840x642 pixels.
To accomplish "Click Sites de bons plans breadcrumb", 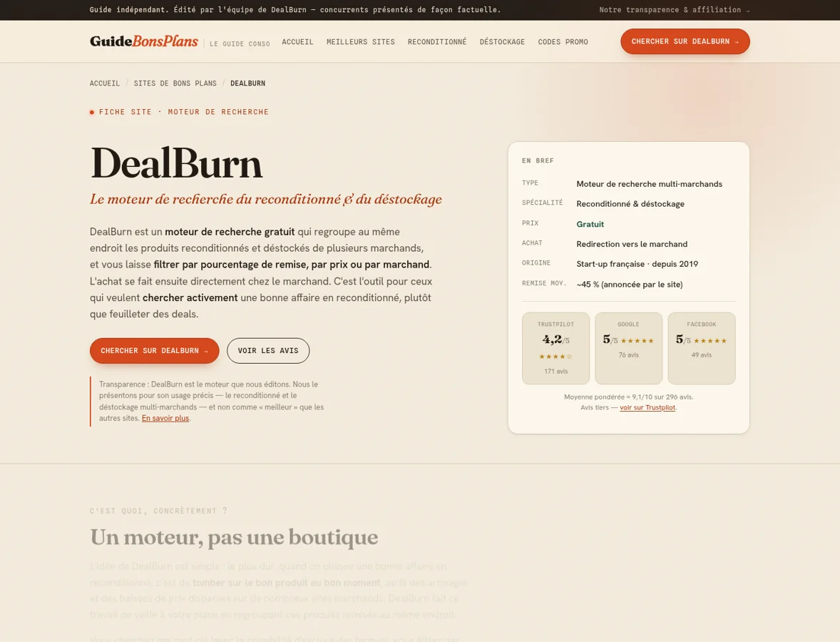I will coord(175,83).
